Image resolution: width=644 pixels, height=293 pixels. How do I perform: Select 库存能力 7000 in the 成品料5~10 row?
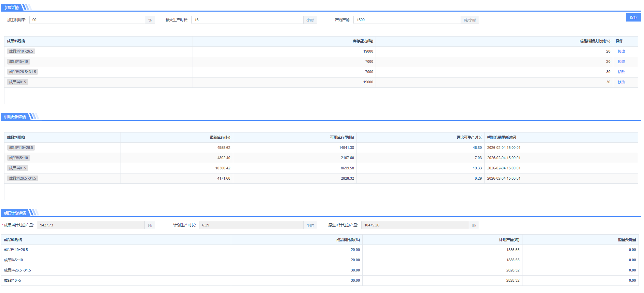(x=369, y=62)
